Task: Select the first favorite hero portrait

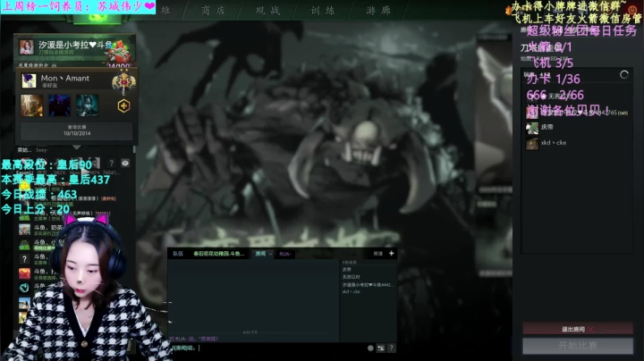Action: coord(31,105)
